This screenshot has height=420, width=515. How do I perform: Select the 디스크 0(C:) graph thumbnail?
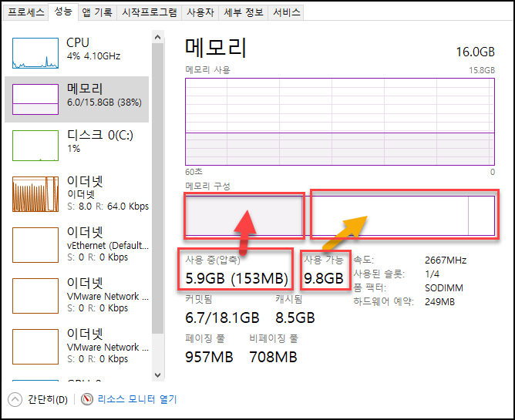[35, 146]
